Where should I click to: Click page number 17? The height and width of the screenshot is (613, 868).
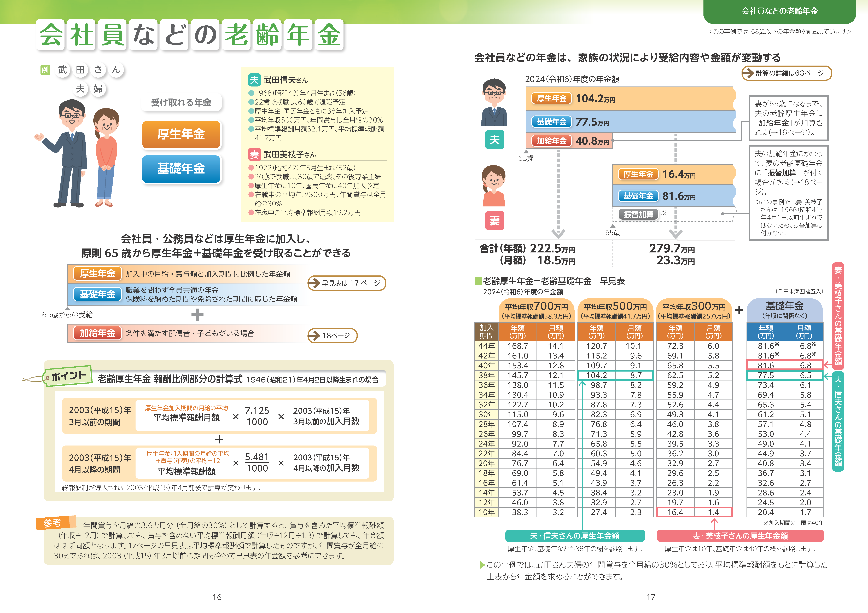pyautogui.click(x=651, y=597)
